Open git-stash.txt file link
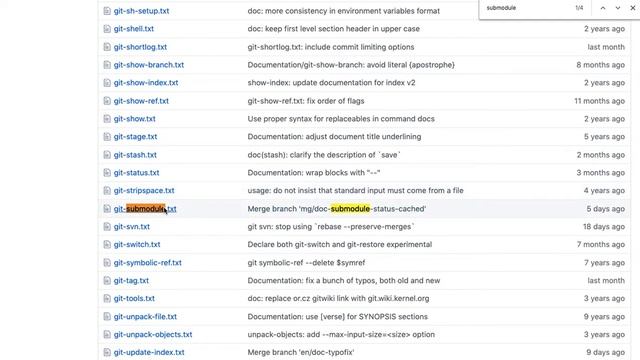The height and width of the screenshot is (360, 640). click(x=135, y=155)
